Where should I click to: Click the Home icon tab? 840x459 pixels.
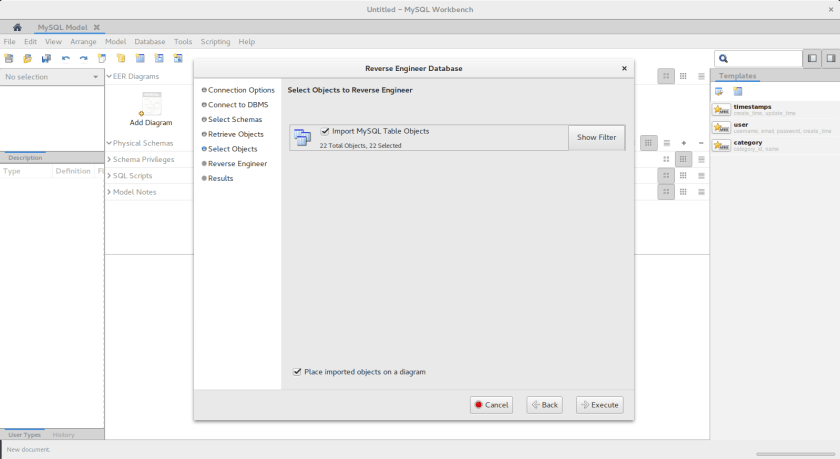(17, 27)
